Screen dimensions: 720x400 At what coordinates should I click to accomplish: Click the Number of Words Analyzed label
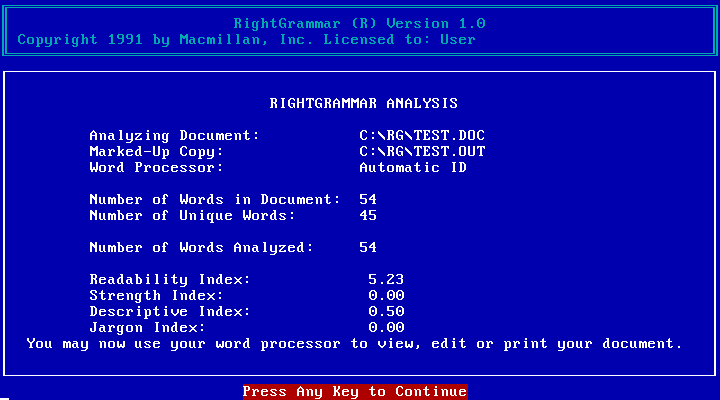point(201,248)
